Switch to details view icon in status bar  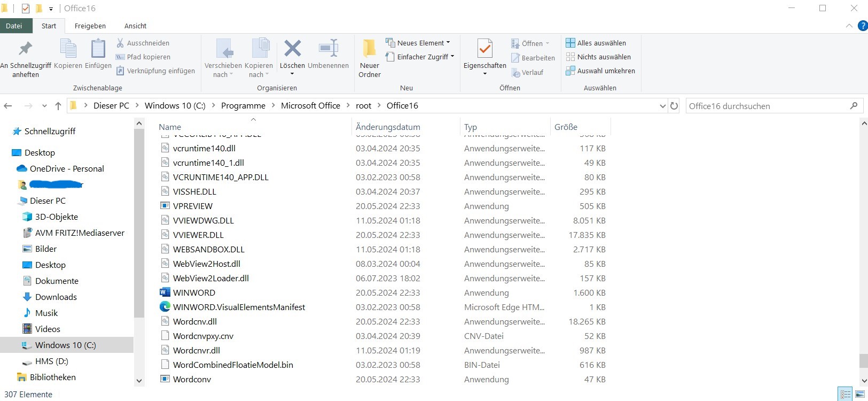point(845,395)
